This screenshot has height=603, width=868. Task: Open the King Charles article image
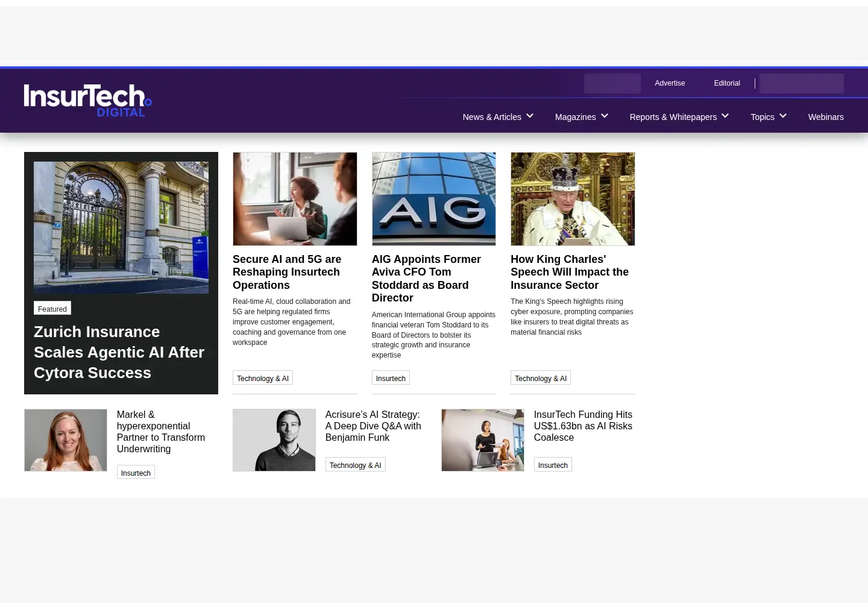click(573, 199)
